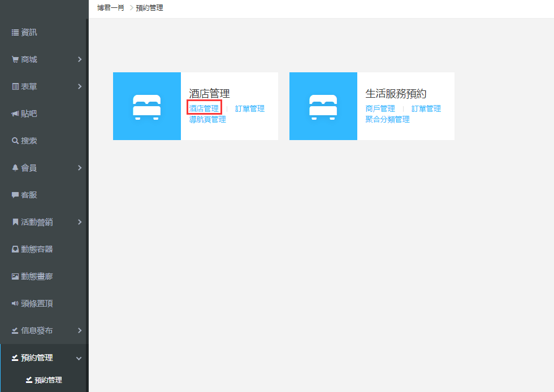This screenshot has width=554, height=392.
Task: Click the list icon beside 資訊
Action: pos(15,33)
